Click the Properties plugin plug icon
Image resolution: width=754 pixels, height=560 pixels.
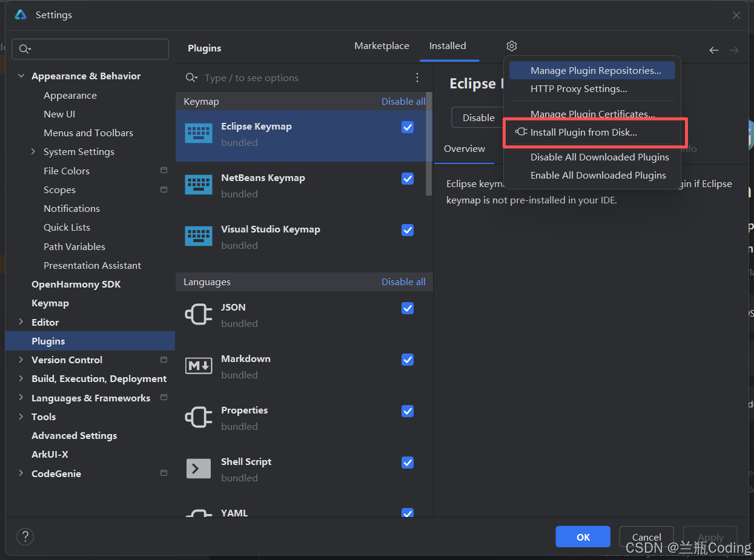pyautogui.click(x=199, y=417)
